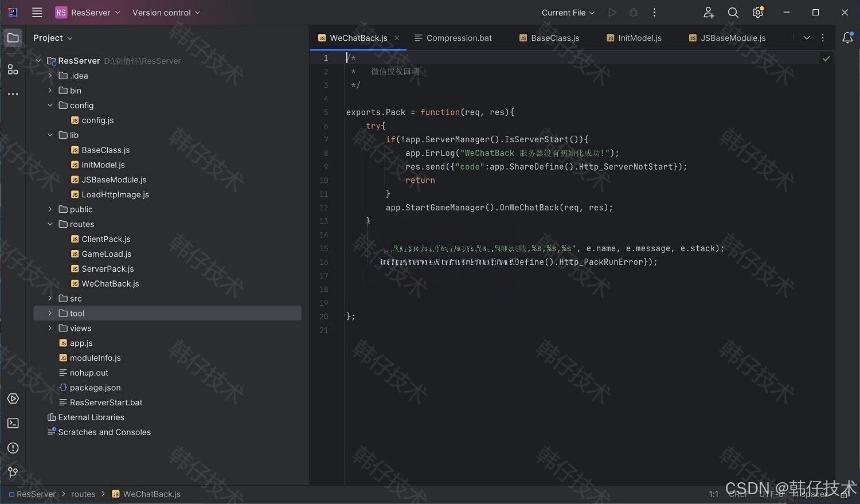Select External Libraries node
Image resolution: width=860 pixels, height=504 pixels.
click(x=85, y=417)
